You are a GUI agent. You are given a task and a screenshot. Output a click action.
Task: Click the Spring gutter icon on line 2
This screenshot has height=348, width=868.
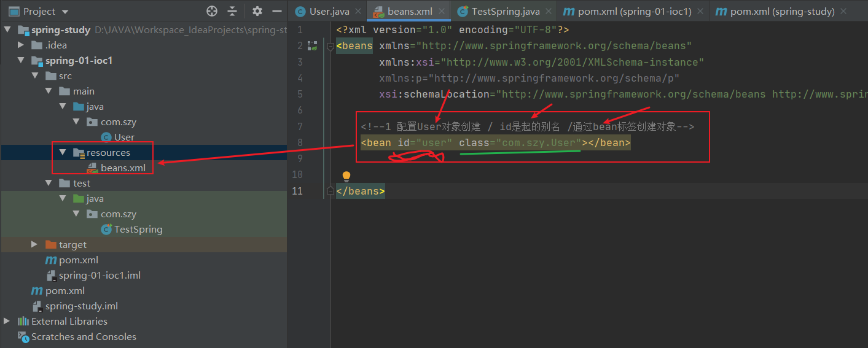coord(312,45)
